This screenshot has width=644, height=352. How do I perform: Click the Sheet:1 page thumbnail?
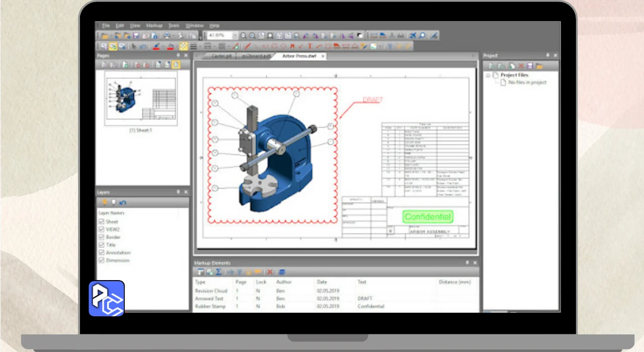pyautogui.click(x=141, y=98)
